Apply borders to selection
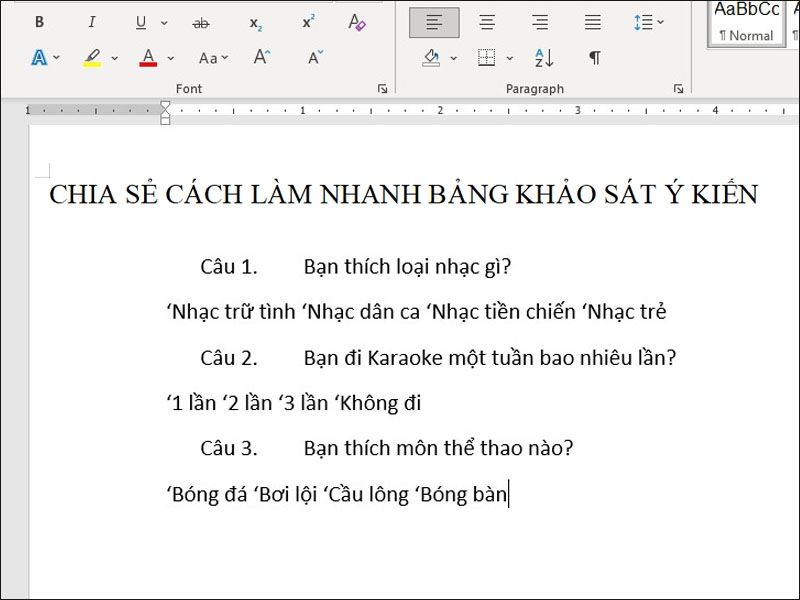 click(487, 58)
